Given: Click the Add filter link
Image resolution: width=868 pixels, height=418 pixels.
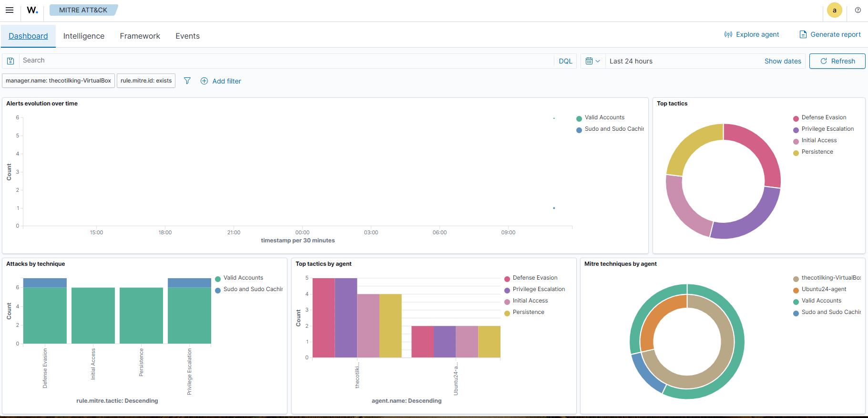Looking at the screenshot, I should [x=221, y=81].
